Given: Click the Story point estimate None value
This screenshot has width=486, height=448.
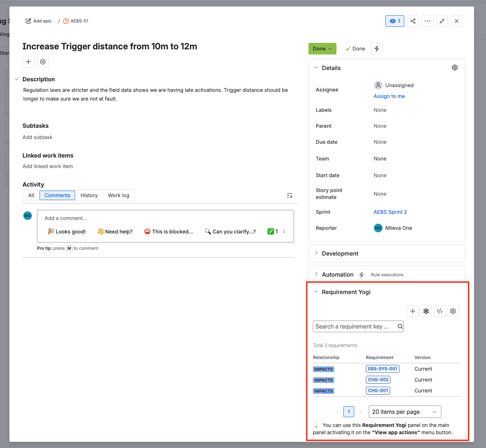Looking at the screenshot, I should point(380,194).
